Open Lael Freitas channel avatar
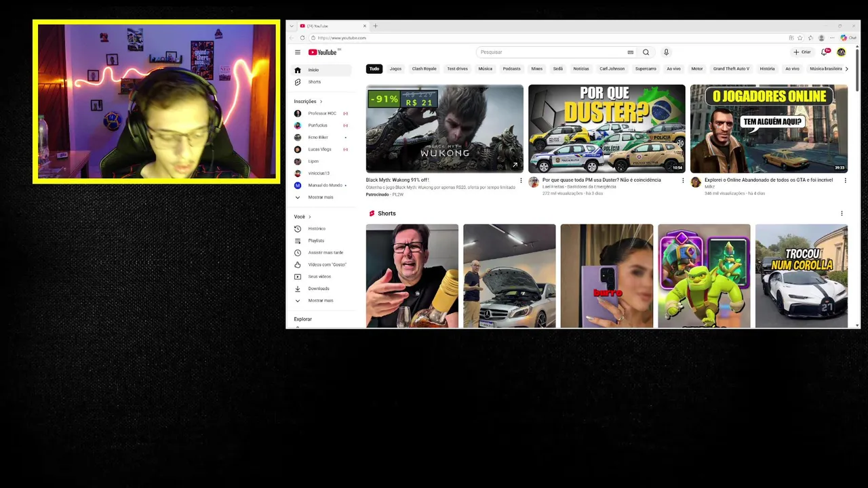The image size is (868, 488). point(534,182)
